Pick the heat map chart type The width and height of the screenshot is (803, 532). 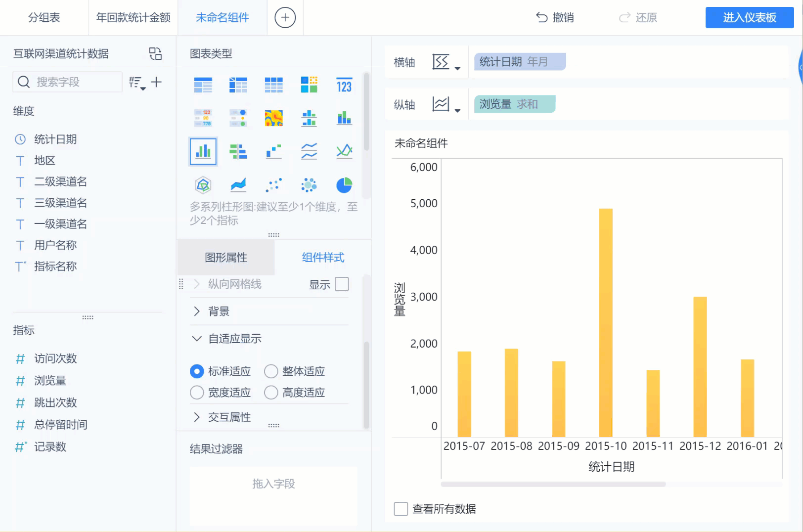[273, 118]
